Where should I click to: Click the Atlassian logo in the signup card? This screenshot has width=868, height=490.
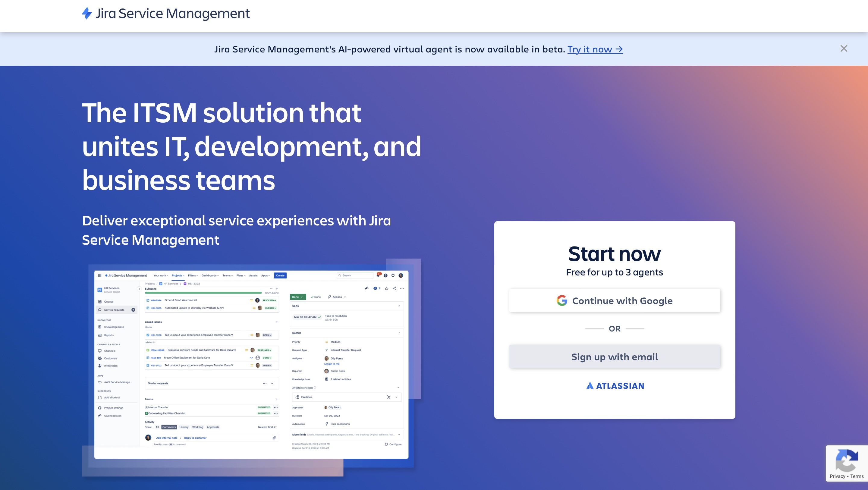coord(615,385)
